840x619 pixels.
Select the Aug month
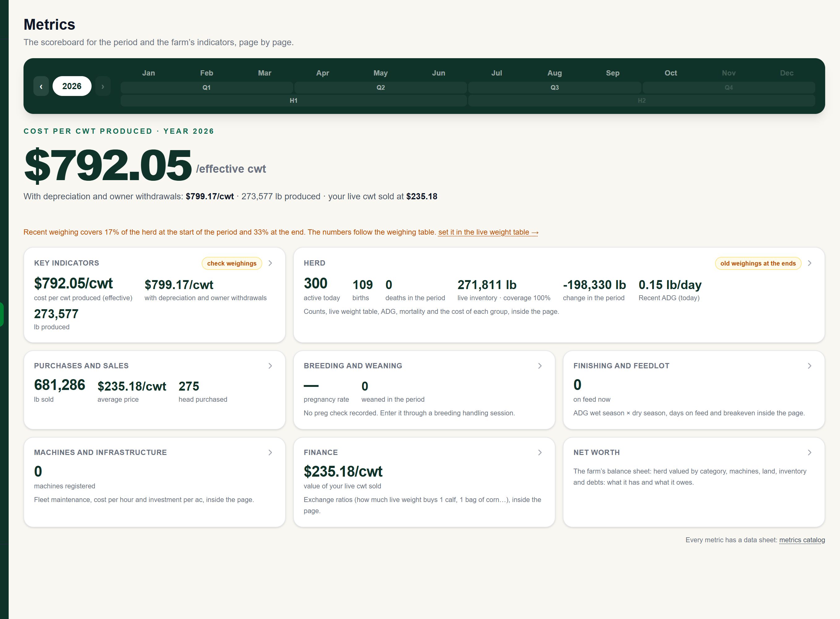[555, 73]
